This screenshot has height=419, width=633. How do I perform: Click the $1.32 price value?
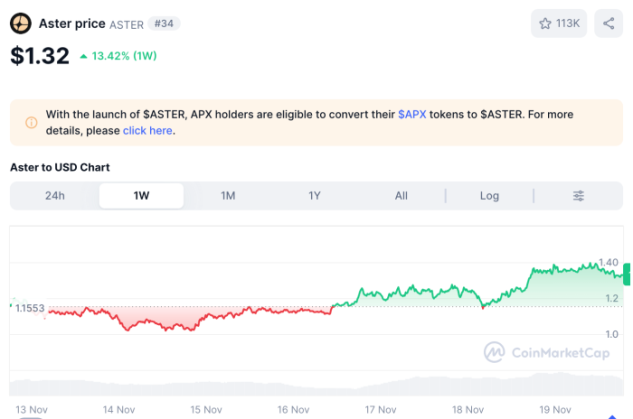(40, 56)
